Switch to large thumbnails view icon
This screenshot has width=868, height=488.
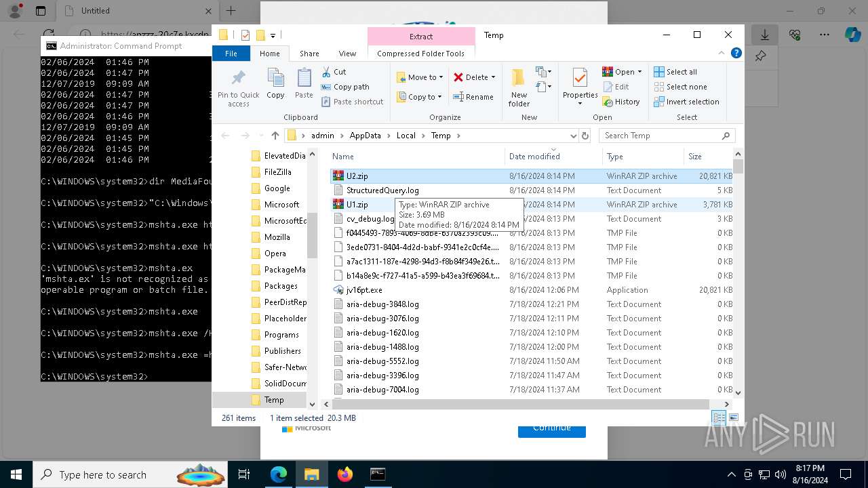pyautogui.click(x=733, y=418)
